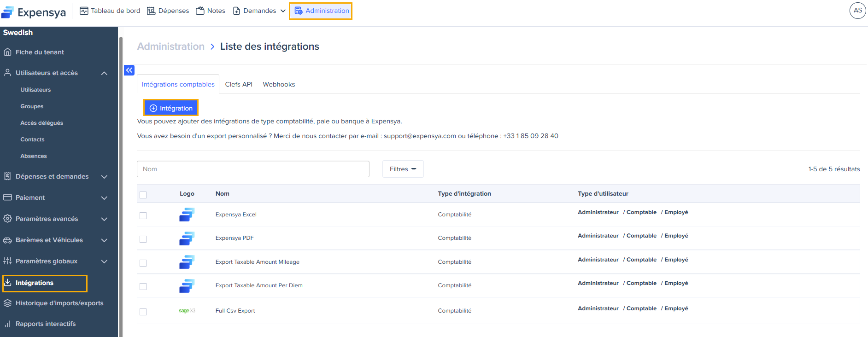
Task: Expand the Dépenses et demandes section
Action: [104, 176]
